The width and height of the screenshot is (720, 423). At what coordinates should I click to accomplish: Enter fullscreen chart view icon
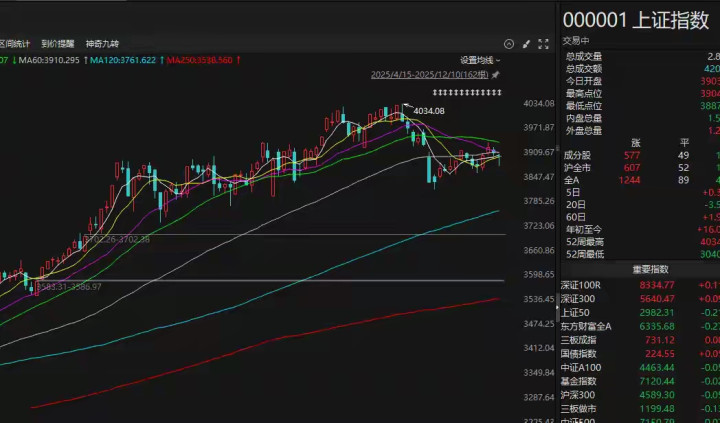[543, 44]
